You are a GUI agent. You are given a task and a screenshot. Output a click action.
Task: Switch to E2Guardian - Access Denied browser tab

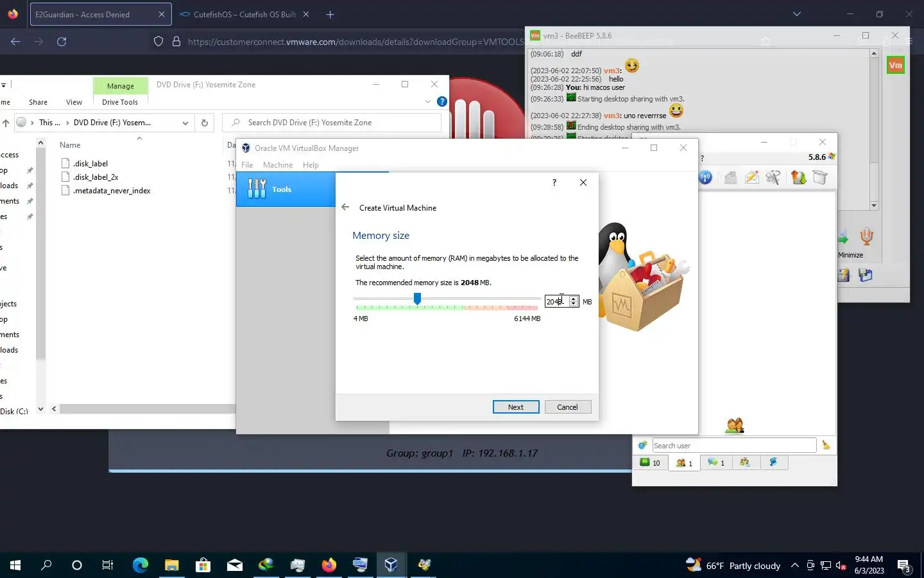(x=100, y=14)
